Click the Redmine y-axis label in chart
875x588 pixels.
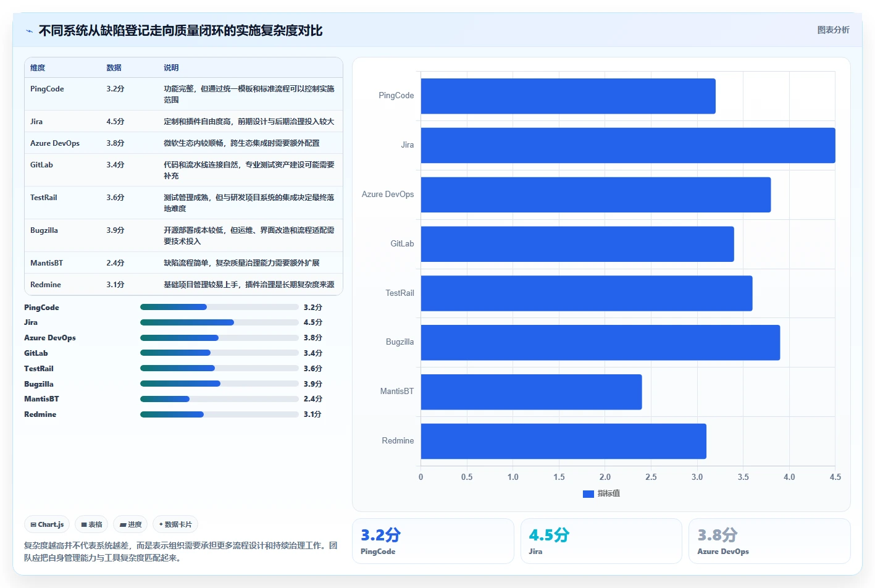tap(398, 441)
